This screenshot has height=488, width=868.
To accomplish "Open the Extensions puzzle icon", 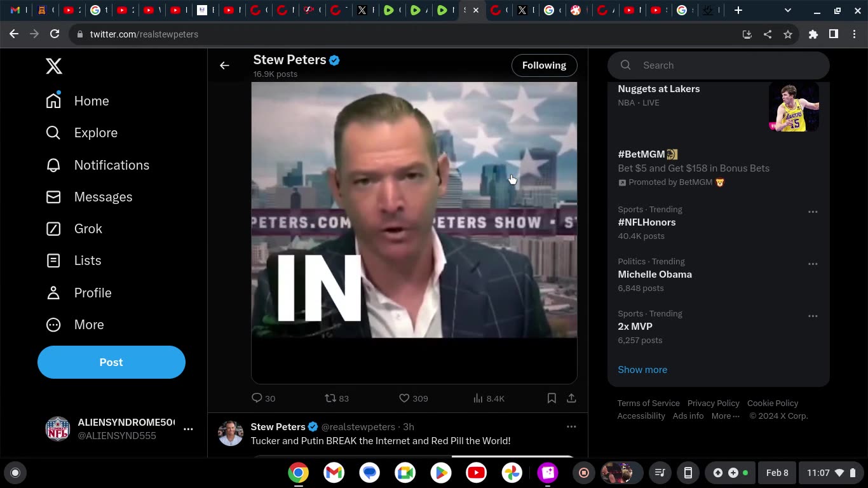I will click(x=813, y=34).
